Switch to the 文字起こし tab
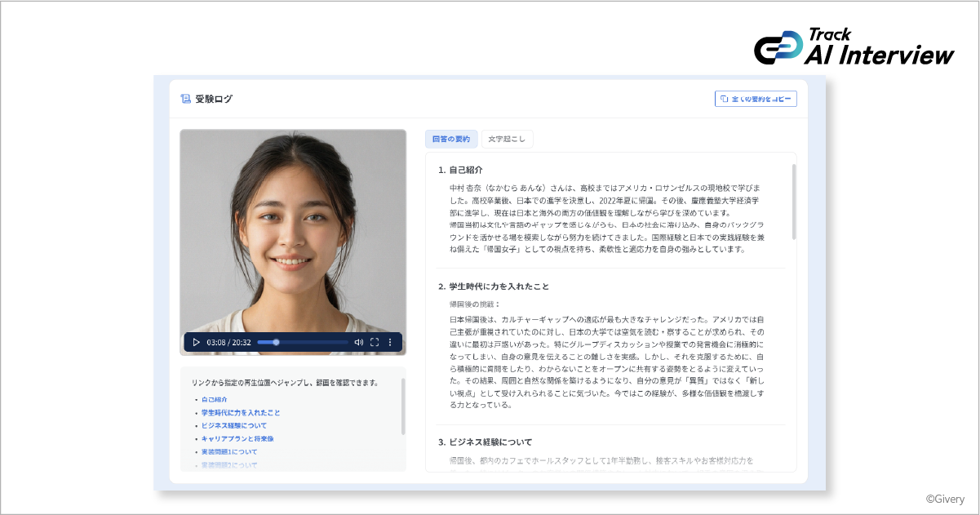The image size is (980, 515). pyautogui.click(x=507, y=139)
